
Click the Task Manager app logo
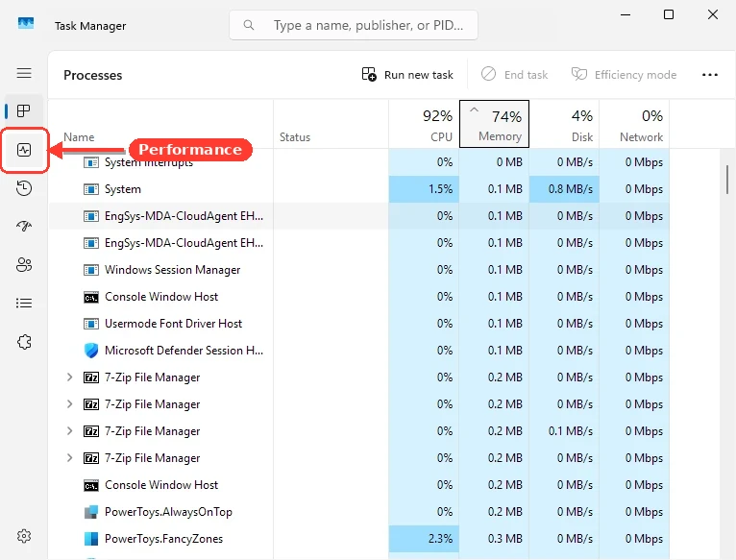point(26,23)
